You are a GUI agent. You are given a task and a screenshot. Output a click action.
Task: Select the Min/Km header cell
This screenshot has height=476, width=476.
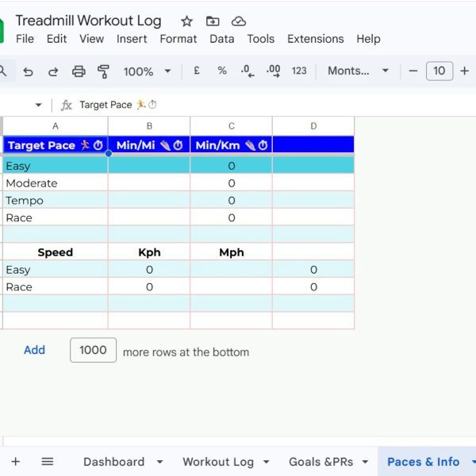pyautogui.click(x=232, y=145)
